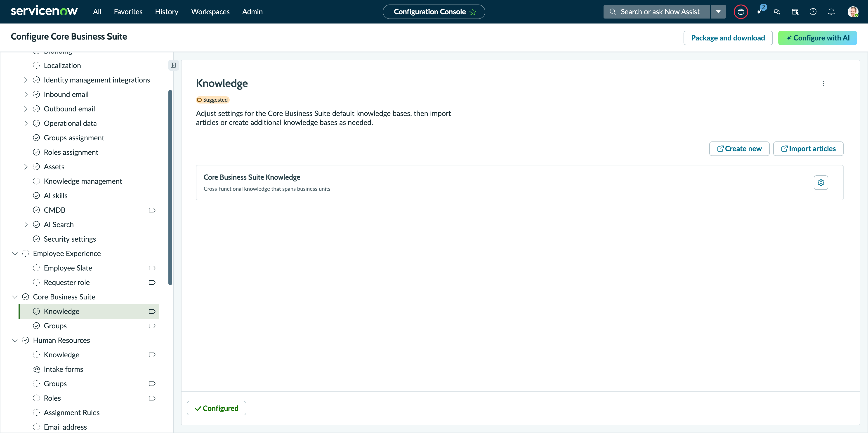Open the History menu
The width and height of the screenshot is (868, 433).
click(166, 12)
